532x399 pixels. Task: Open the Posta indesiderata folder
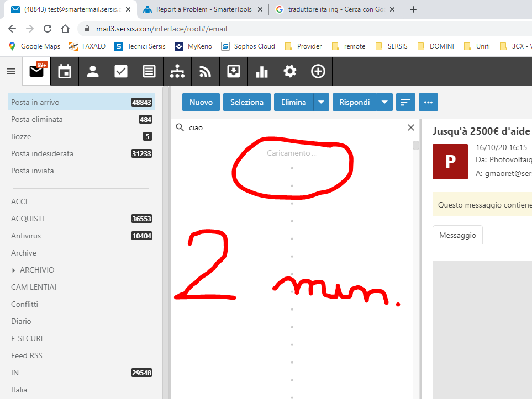point(42,153)
